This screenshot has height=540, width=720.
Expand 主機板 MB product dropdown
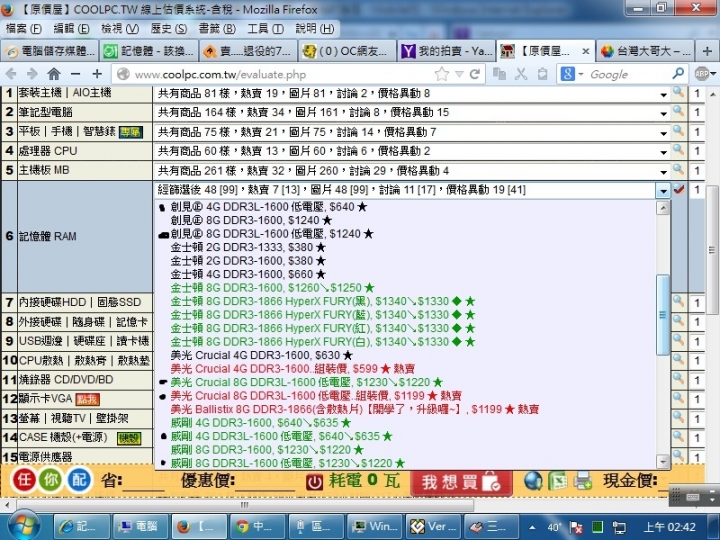[664, 172]
